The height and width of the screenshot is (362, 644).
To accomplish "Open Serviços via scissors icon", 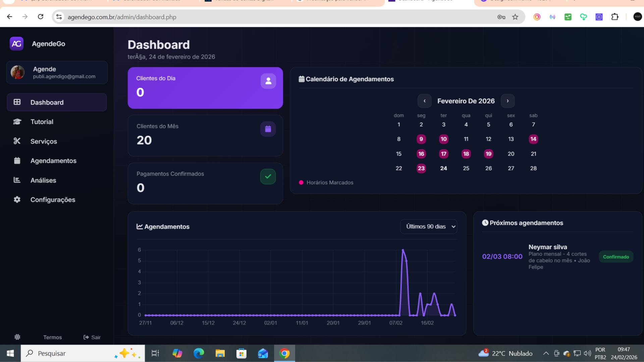I will [17, 141].
